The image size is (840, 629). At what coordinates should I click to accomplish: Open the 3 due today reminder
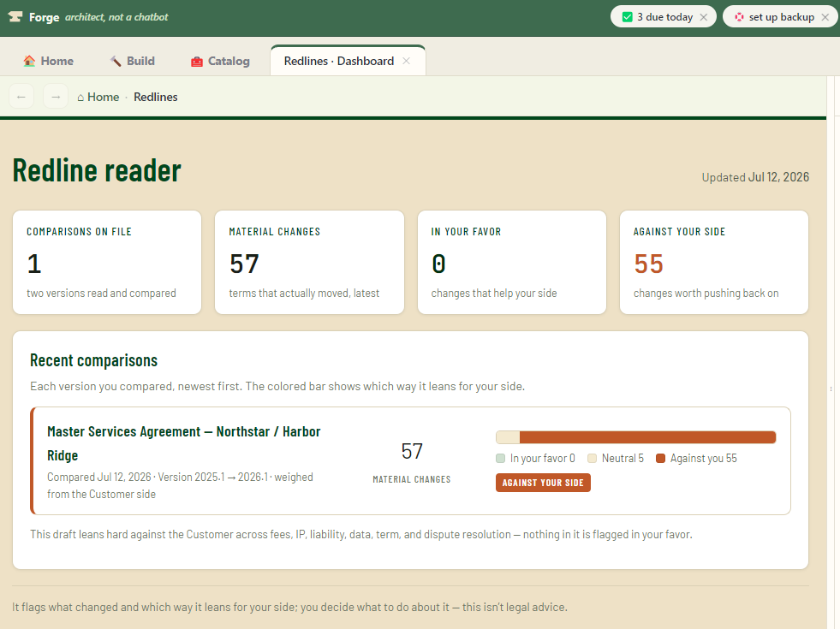point(664,17)
